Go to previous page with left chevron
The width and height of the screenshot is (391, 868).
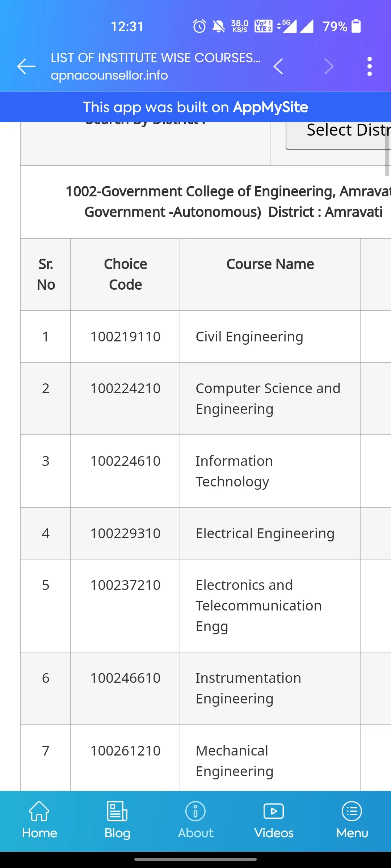pyautogui.click(x=278, y=66)
